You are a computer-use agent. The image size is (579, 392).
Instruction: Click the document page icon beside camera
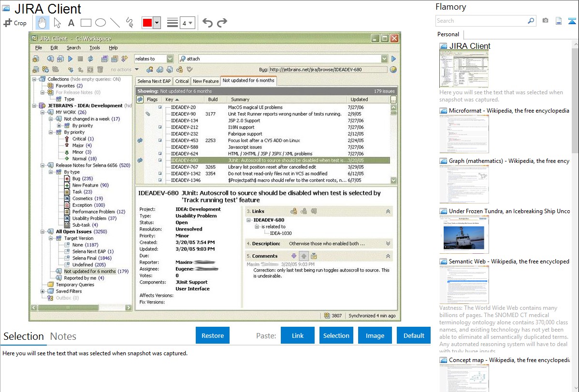(x=559, y=21)
